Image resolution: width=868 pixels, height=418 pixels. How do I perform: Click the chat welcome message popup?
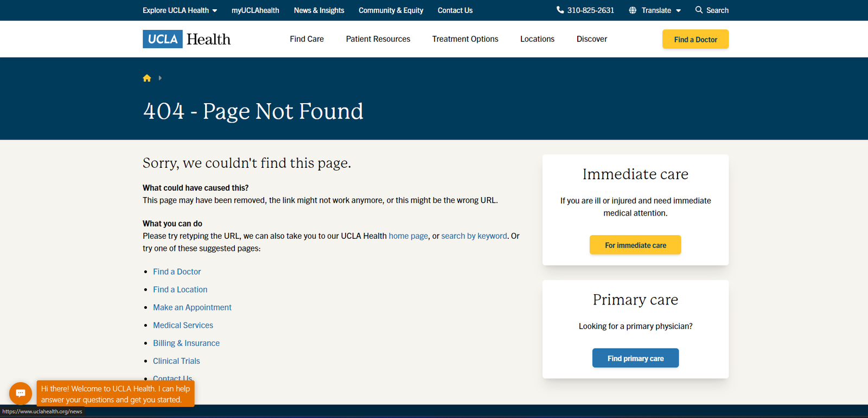pos(115,394)
